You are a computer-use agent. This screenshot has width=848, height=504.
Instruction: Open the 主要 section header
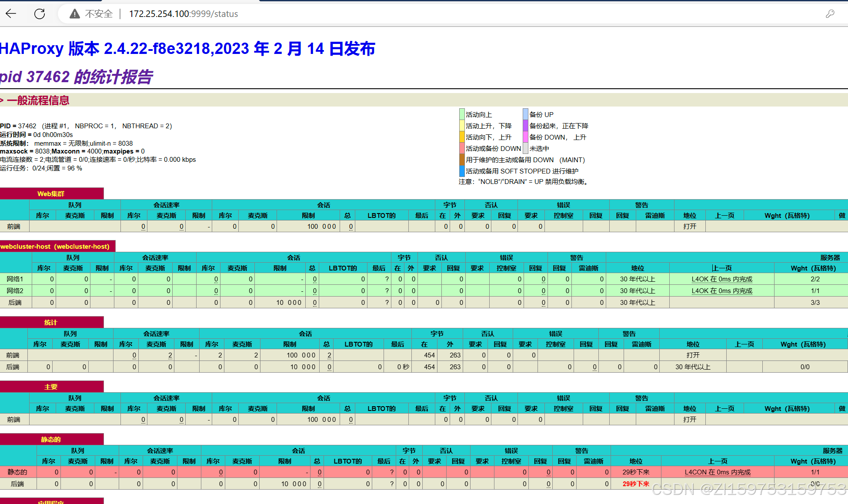point(51,387)
